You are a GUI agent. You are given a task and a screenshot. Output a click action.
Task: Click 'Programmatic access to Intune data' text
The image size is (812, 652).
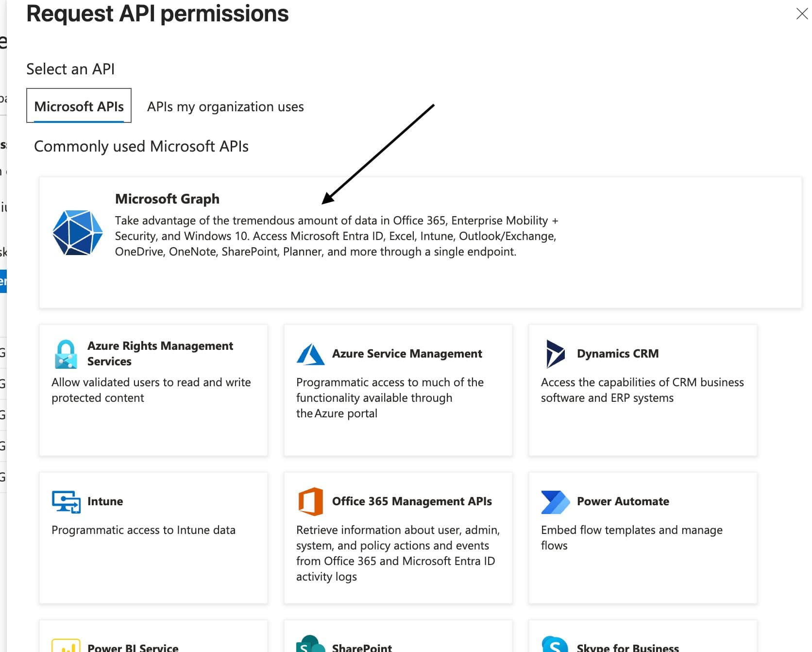tap(143, 530)
